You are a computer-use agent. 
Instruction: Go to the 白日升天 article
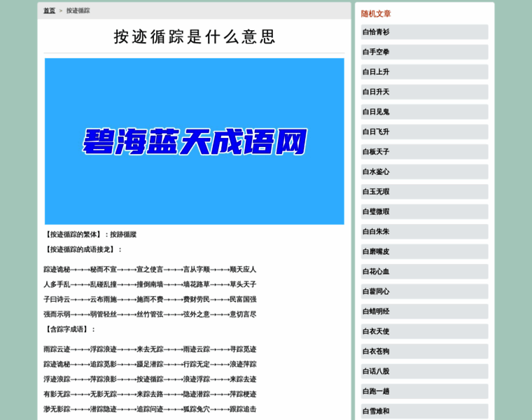point(376,92)
